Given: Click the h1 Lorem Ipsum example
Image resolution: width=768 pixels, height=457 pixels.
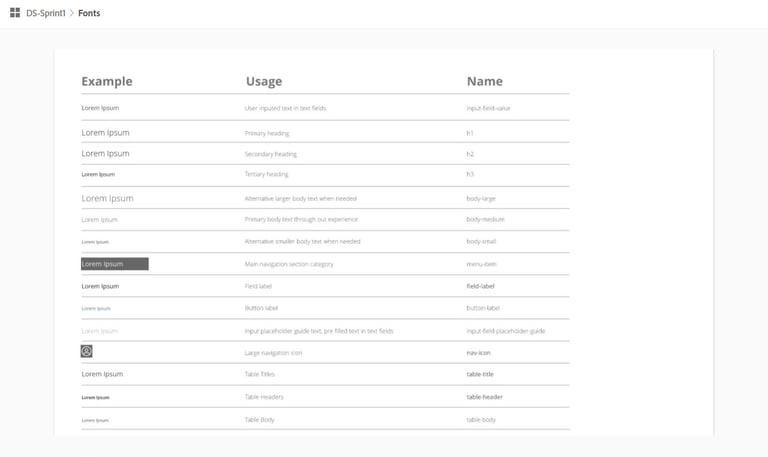Looking at the screenshot, I should [x=105, y=133].
